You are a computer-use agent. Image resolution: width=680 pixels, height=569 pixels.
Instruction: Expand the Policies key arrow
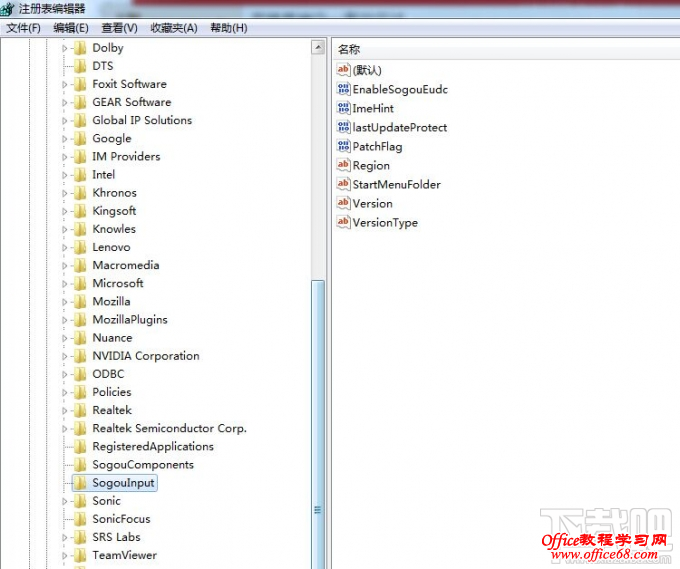click(65, 392)
